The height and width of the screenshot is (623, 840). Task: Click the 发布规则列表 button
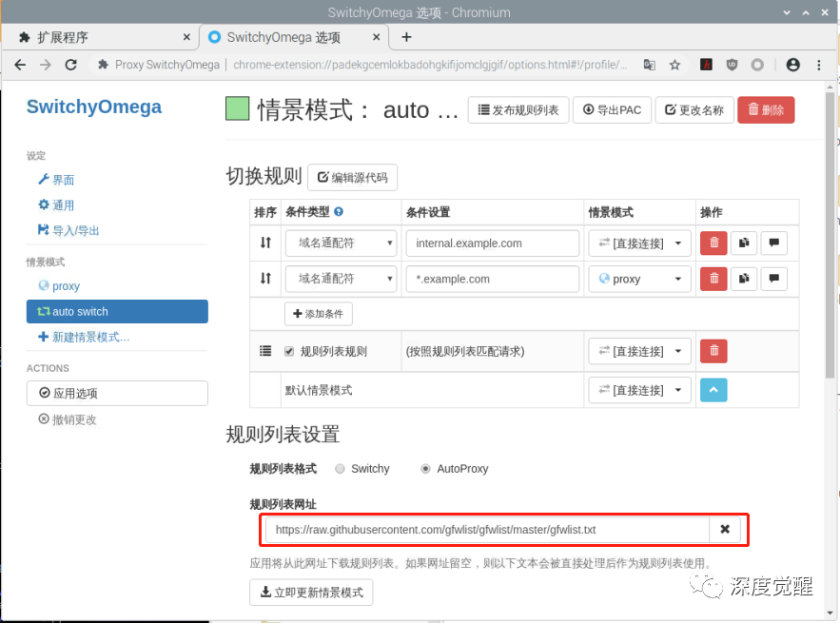tap(518, 109)
